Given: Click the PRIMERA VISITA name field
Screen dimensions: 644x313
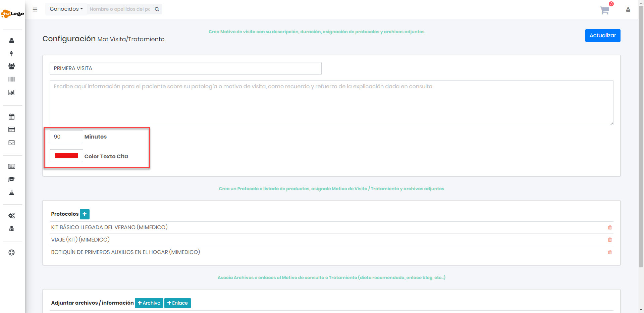Looking at the screenshot, I should click(185, 68).
